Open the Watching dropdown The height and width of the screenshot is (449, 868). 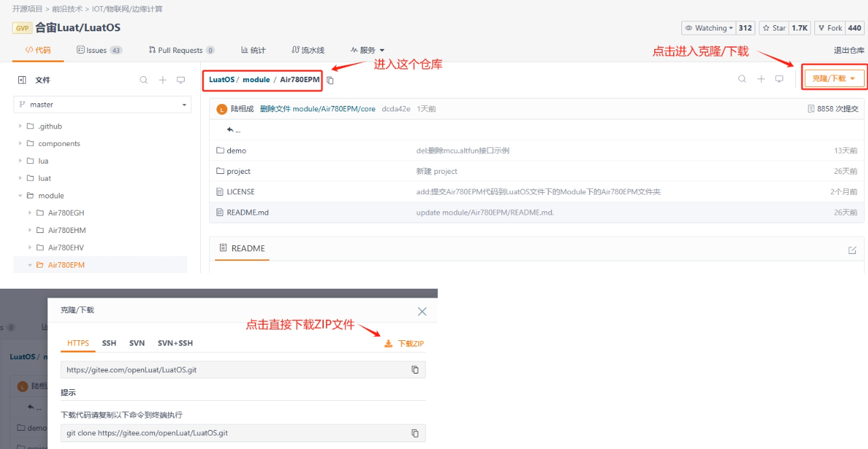click(709, 28)
